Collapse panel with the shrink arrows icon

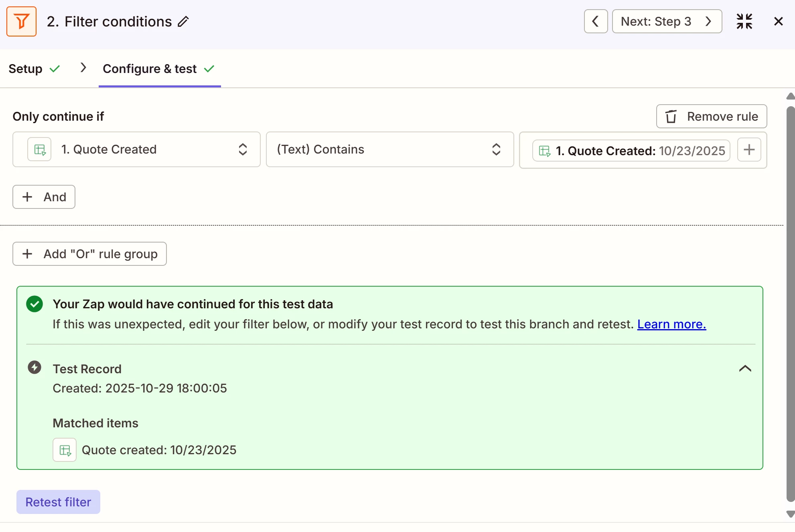point(744,21)
